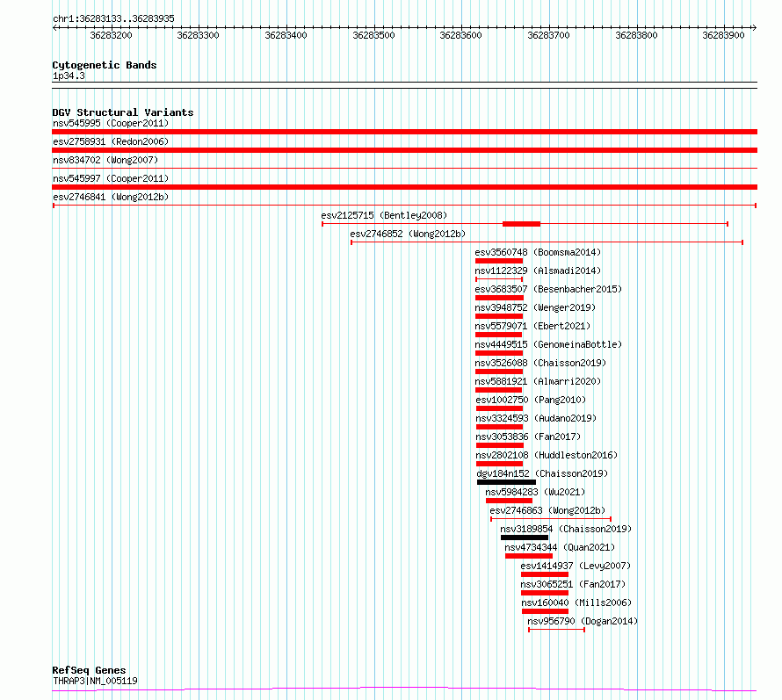
Task: Click the thick segment of esv2125715 bar
Action: 521,224
